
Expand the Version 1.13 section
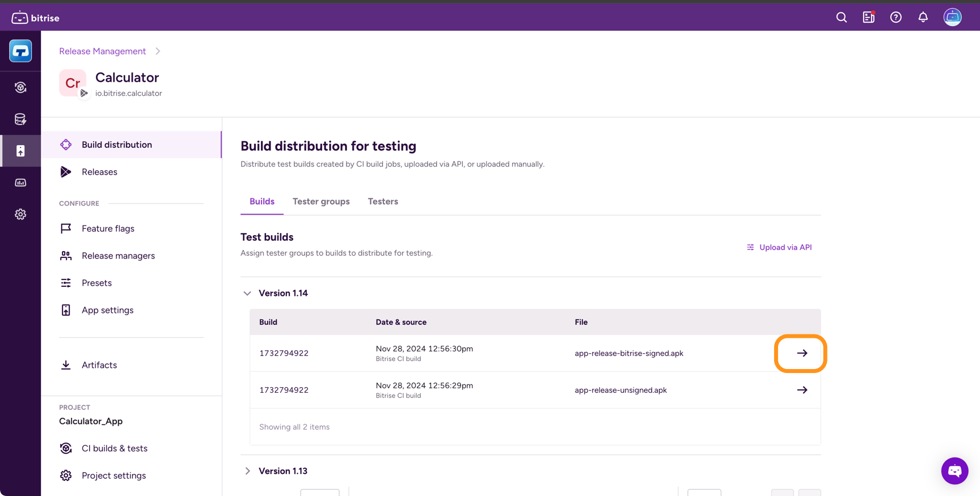[247, 471]
